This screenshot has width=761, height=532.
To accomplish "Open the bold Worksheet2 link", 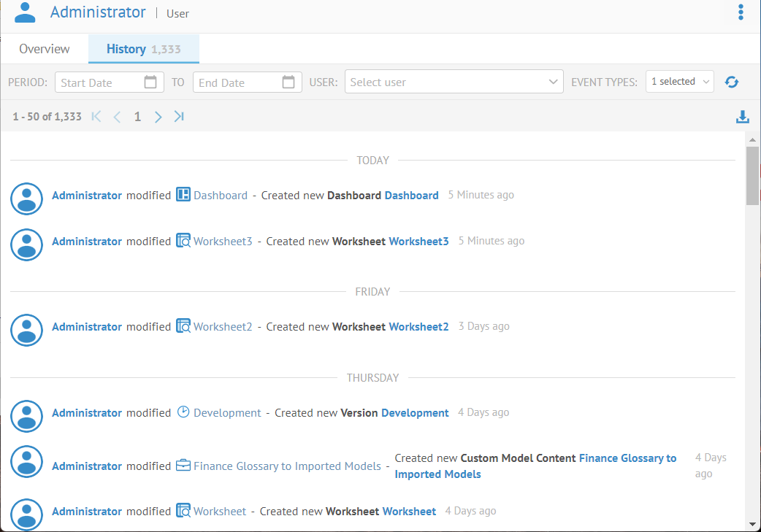I will [418, 327].
